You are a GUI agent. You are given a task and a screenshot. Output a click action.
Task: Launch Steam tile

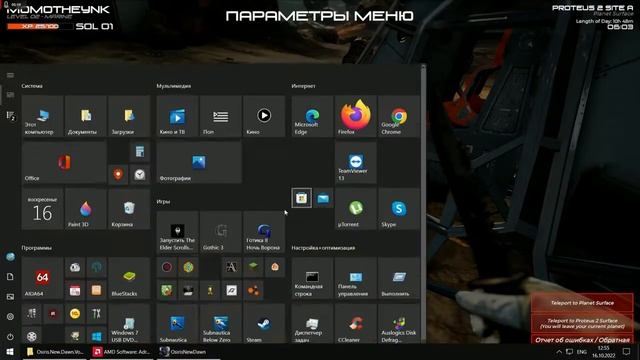pyautogui.click(x=264, y=324)
